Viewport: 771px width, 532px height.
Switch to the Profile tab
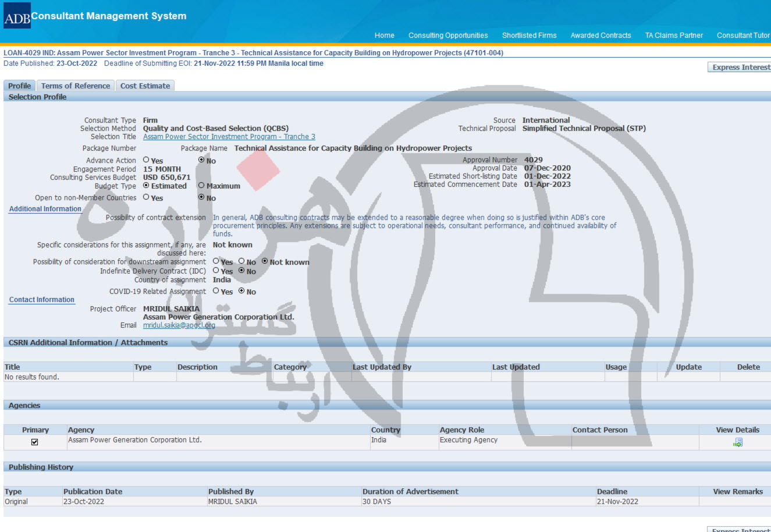(19, 86)
